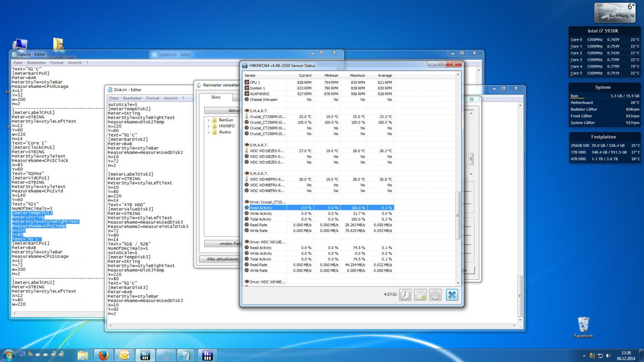Click the taskbar clock showing 13:38
This screenshot has width=644, height=362.
pyautogui.click(x=626, y=356)
